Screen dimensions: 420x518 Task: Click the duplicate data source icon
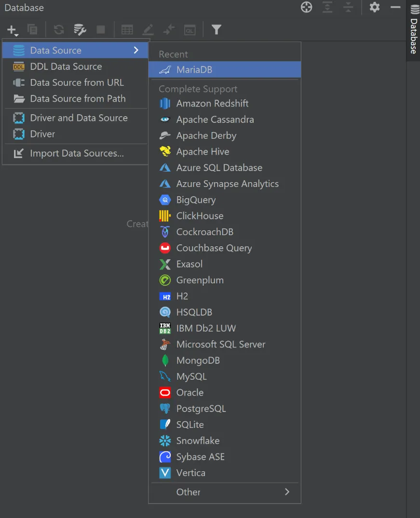click(x=32, y=29)
